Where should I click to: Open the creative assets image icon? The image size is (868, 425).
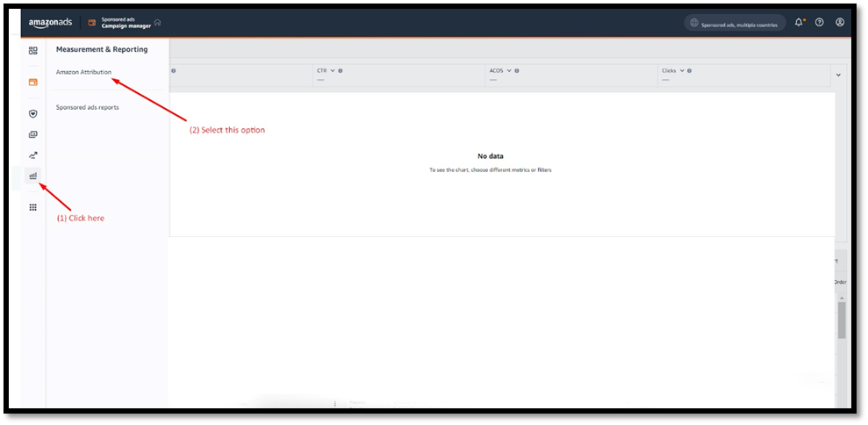coord(33,134)
